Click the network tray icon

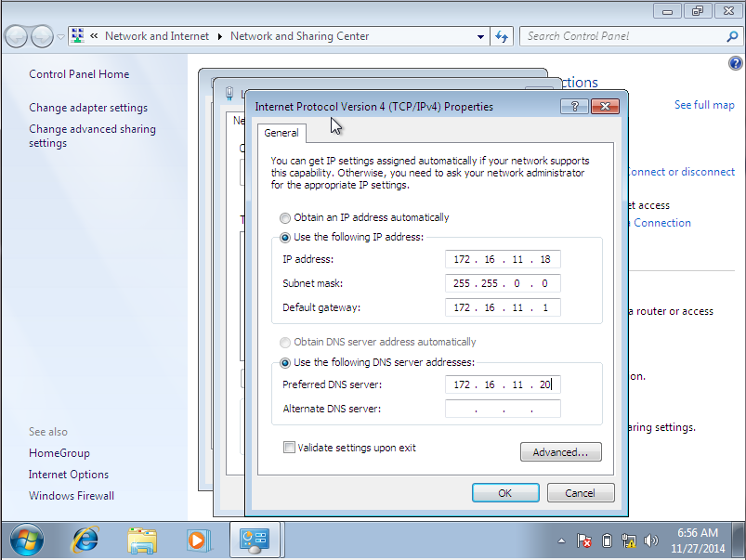pyautogui.click(x=629, y=541)
